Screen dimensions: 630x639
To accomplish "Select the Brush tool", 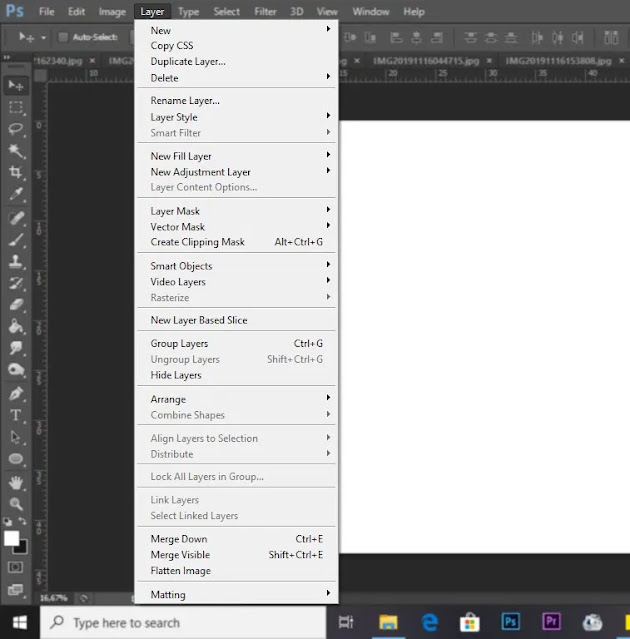I will pyautogui.click(x=16, y=240).
